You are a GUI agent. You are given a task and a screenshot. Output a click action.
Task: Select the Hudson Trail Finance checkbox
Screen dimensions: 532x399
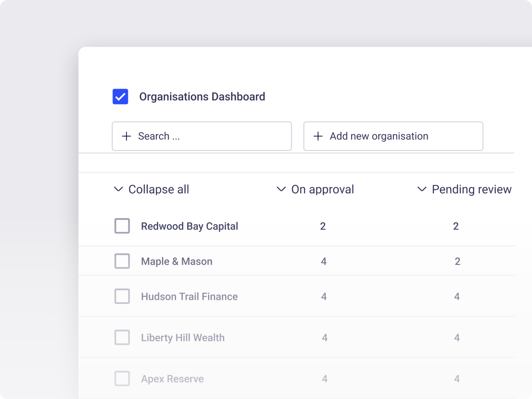122,296
